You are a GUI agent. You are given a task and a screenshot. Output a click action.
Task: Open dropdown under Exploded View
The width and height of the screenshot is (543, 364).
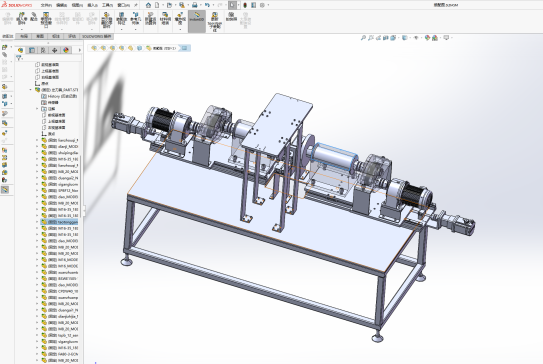pos(180,29)
